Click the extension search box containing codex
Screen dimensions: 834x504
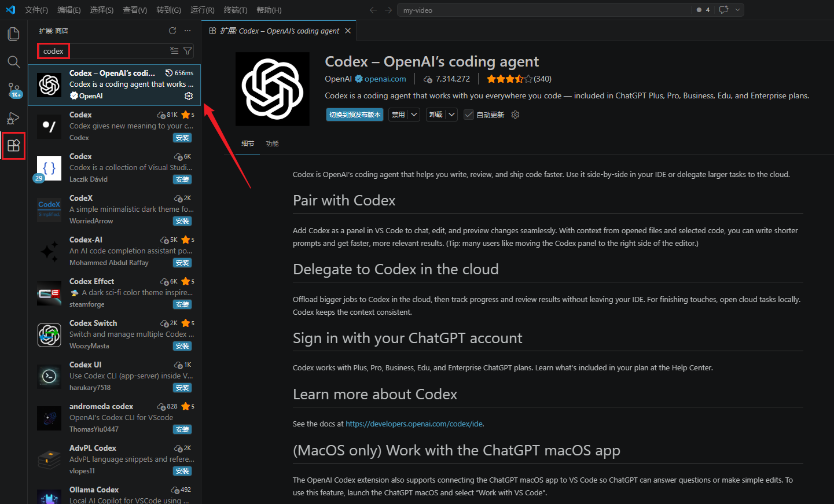pos(104,51)
